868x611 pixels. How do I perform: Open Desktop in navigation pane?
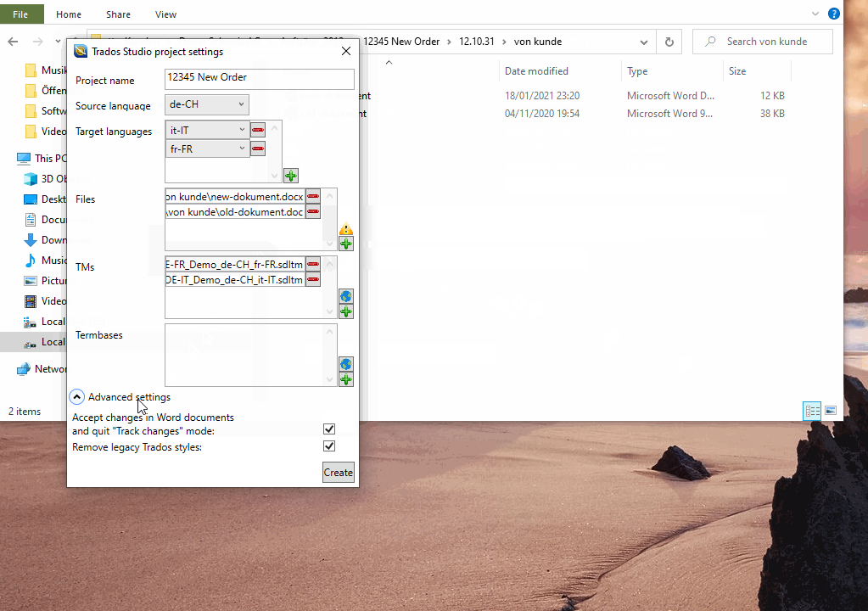(45, 199)
